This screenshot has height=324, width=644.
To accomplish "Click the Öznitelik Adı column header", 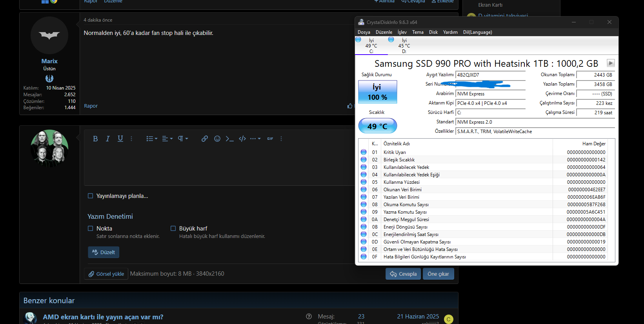I will pyautogui.click(x=467, y=144).
